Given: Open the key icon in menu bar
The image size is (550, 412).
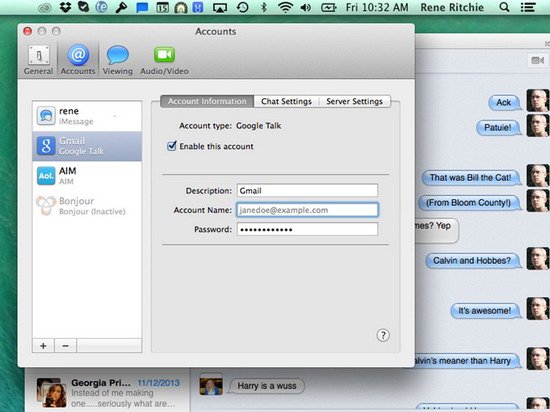Looking at the screenshot, I should (121, 7).
